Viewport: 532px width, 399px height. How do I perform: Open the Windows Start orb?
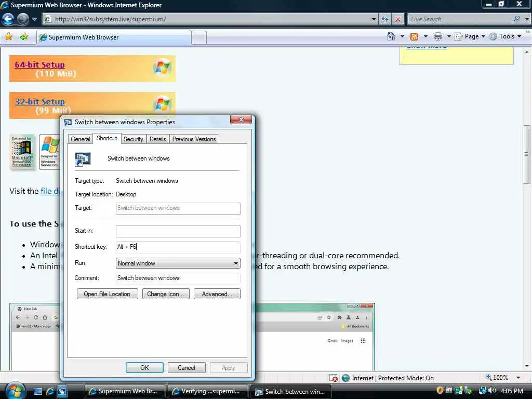pos(15,391)
